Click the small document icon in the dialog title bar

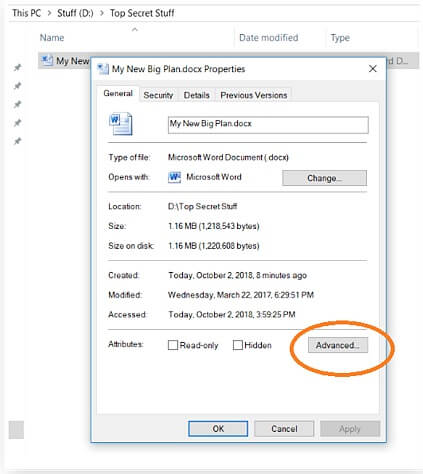tap(103, 69)
